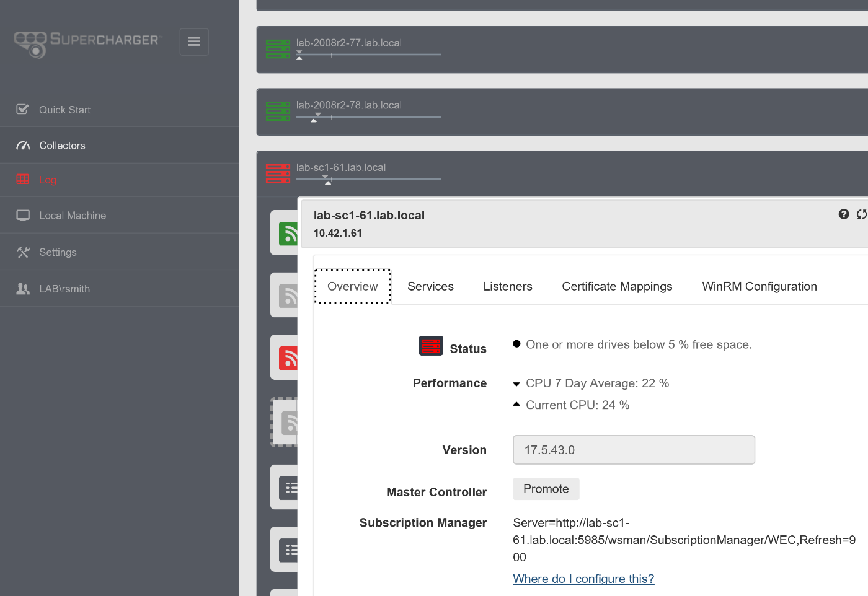The height and width of the screenshot is (596, 868).
Task: Click the Supercharger logo
Action: tap(87, 42)
